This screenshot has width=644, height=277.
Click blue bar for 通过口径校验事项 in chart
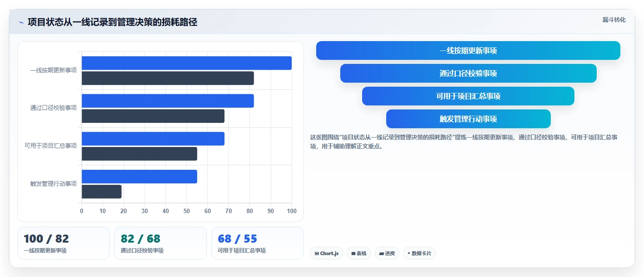tap(168, 101)
